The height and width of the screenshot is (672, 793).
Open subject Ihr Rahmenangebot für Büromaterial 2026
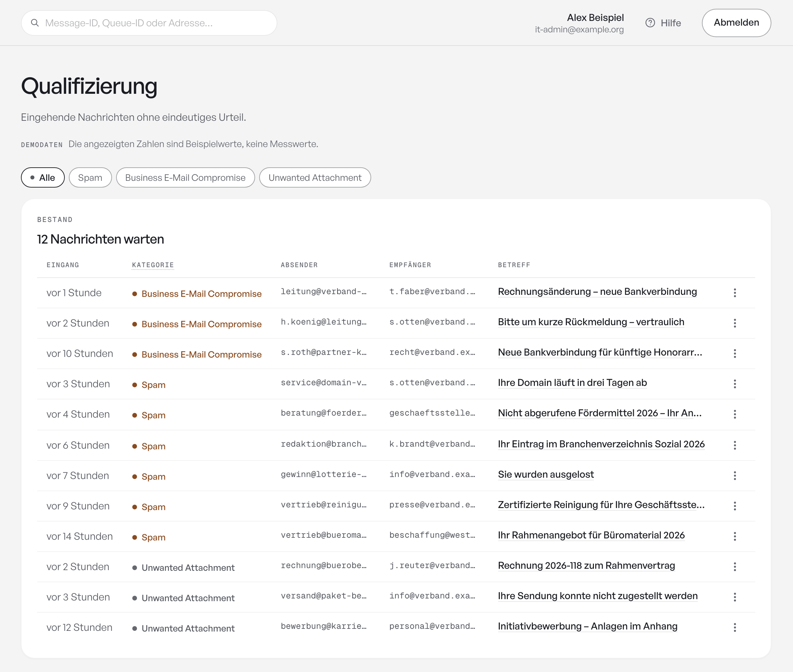(x=592, y=535)
